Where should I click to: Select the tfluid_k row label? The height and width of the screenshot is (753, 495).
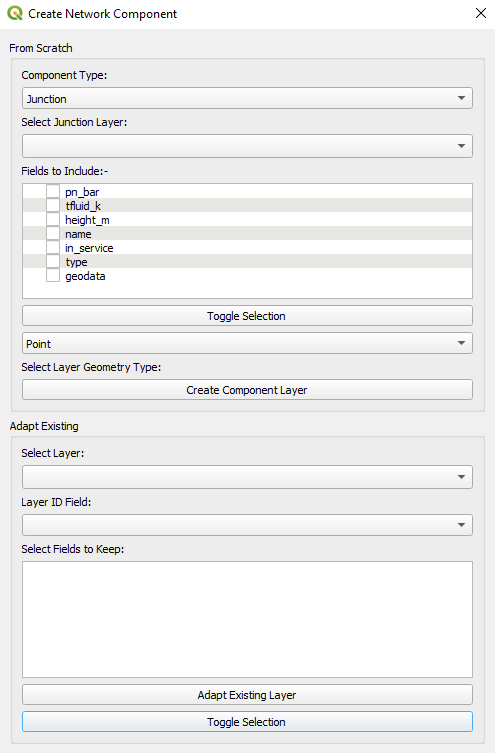(83, 206)
